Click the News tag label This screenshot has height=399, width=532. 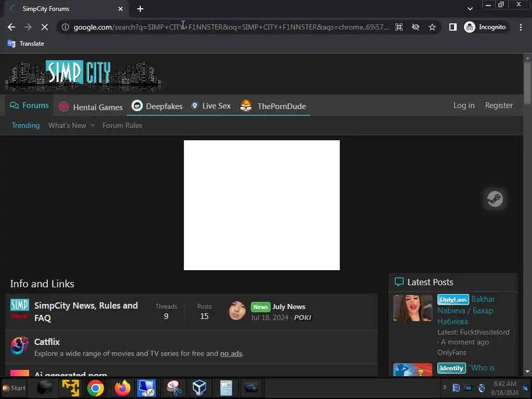(x=261, y=307)
